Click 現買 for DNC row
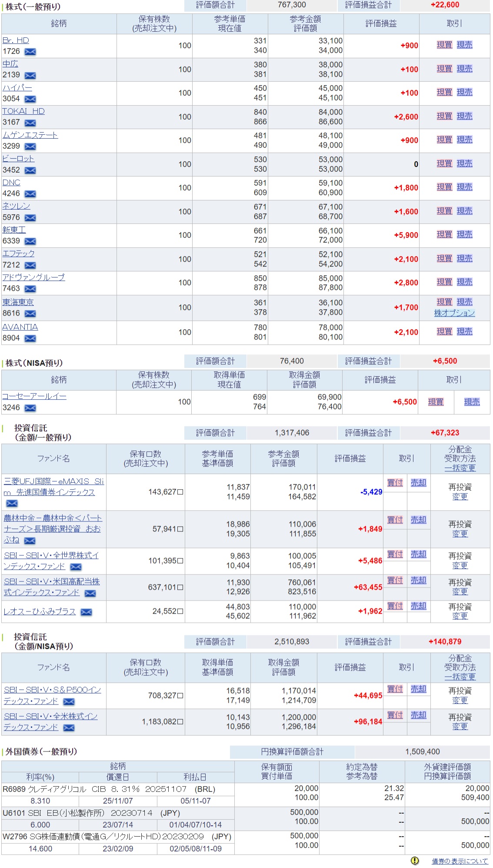Viewport: 493px width, 868px height. point(444,187)
